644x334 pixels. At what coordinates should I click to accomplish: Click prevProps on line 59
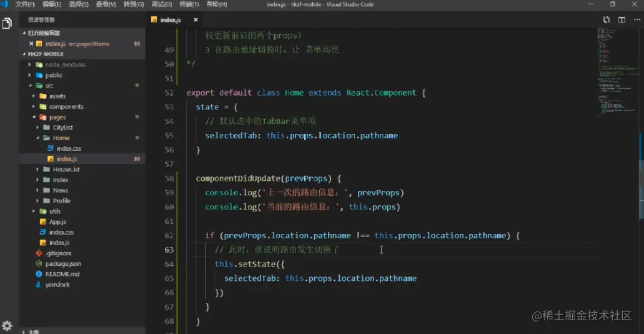(379, 193)
